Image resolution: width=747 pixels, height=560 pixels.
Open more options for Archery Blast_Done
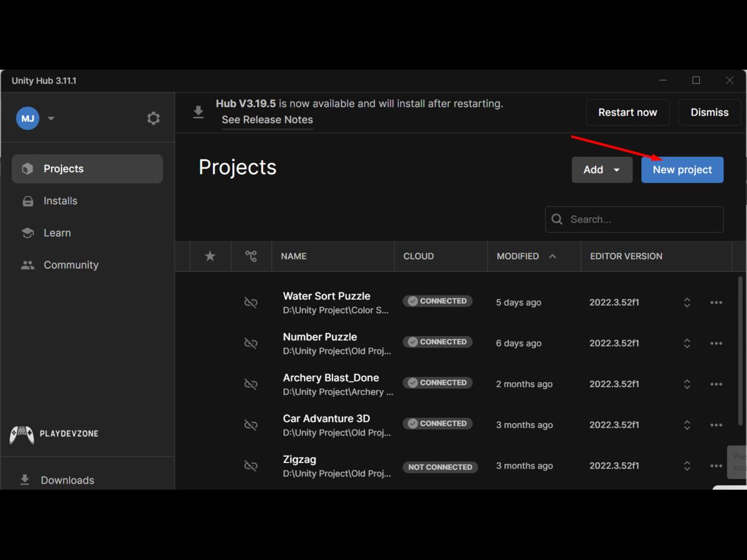tap(716, 384)
